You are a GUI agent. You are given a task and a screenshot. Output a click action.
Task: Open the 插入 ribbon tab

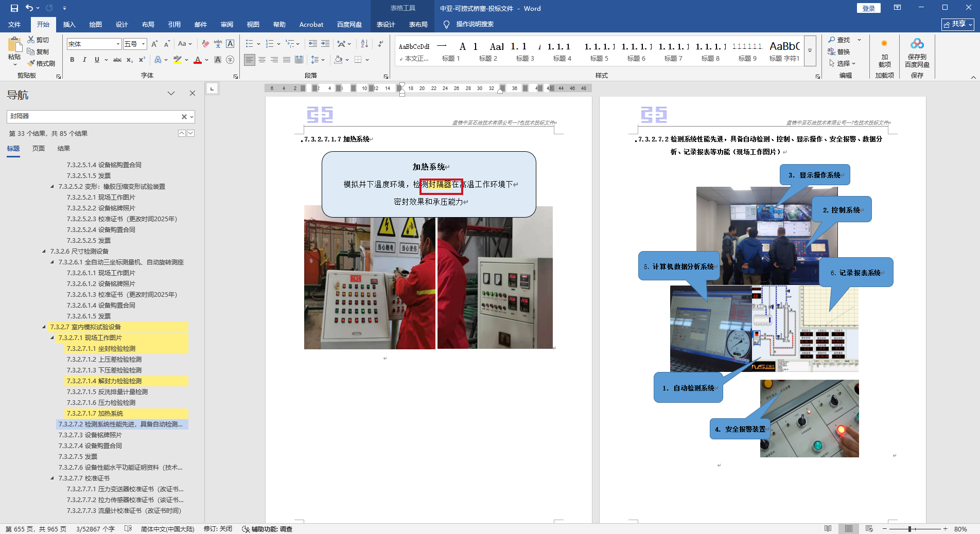tap(69, 24)
